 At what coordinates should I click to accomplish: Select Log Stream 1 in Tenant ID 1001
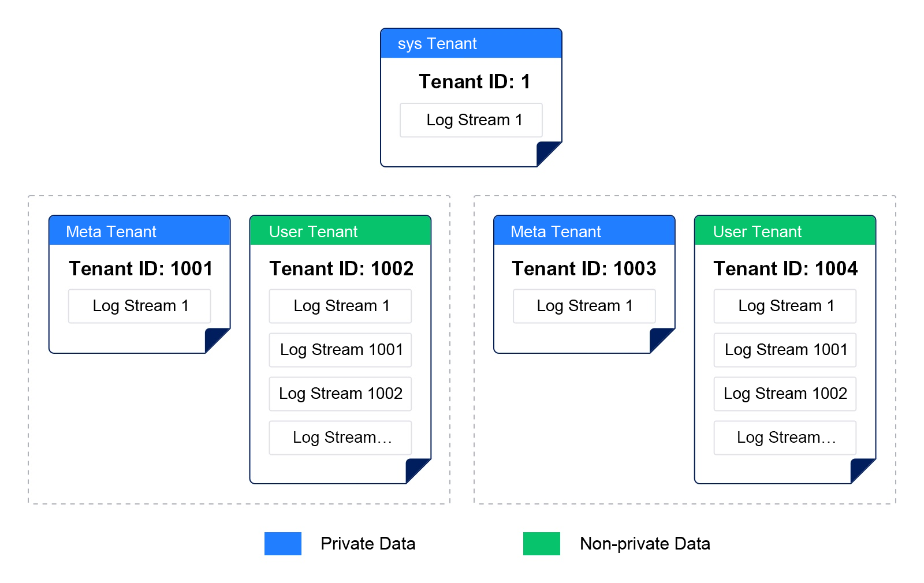pos(140,306)
